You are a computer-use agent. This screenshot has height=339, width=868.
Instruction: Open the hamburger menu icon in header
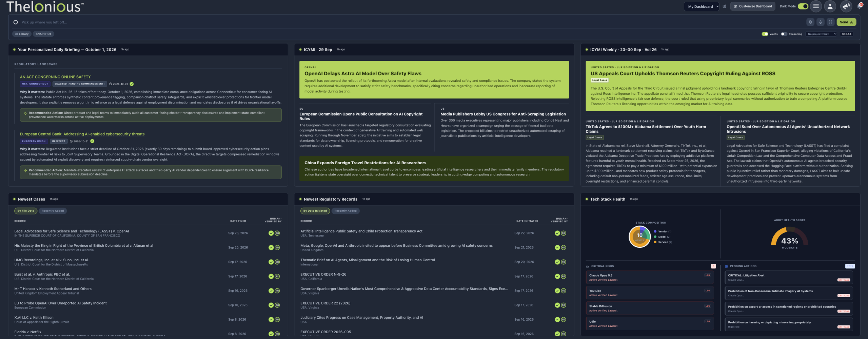coord(816,6)
